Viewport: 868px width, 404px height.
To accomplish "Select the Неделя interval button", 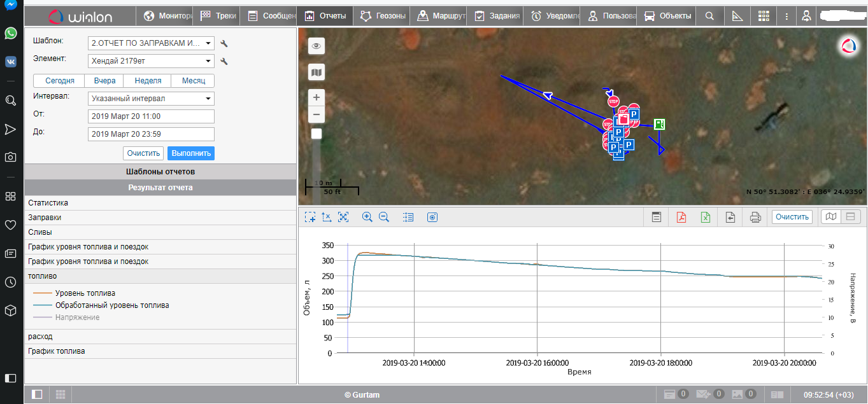I will coord(148,81).
